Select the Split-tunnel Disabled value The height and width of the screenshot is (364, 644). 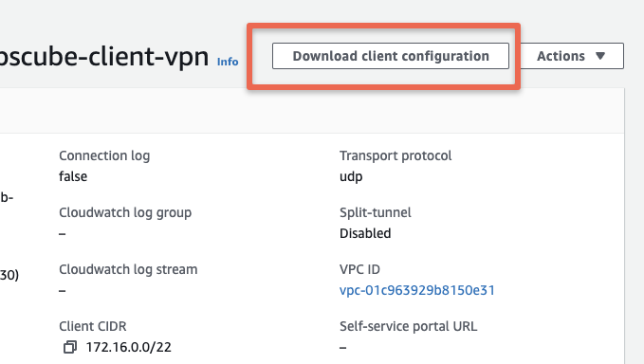point(365,233)
